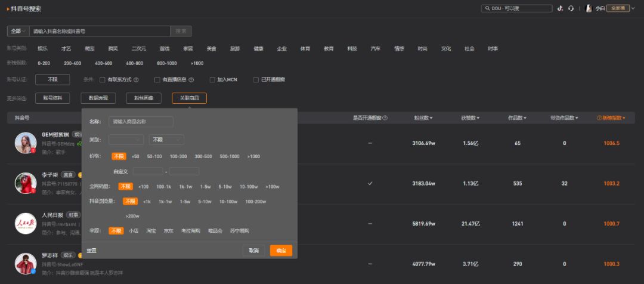
Task: Open 数据表现 filter
Action: (x=98, y=98)
